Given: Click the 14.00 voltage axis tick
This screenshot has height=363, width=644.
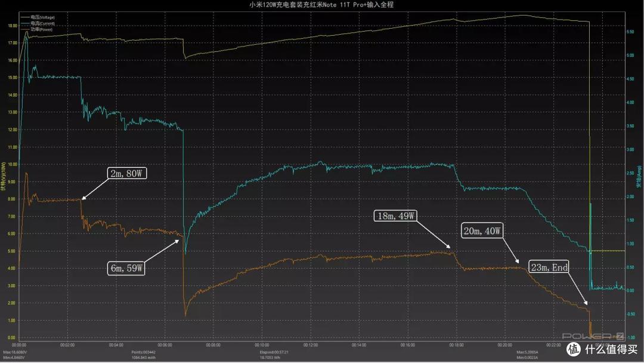Looking at the screenshot, I should click(x=13, y=95).
